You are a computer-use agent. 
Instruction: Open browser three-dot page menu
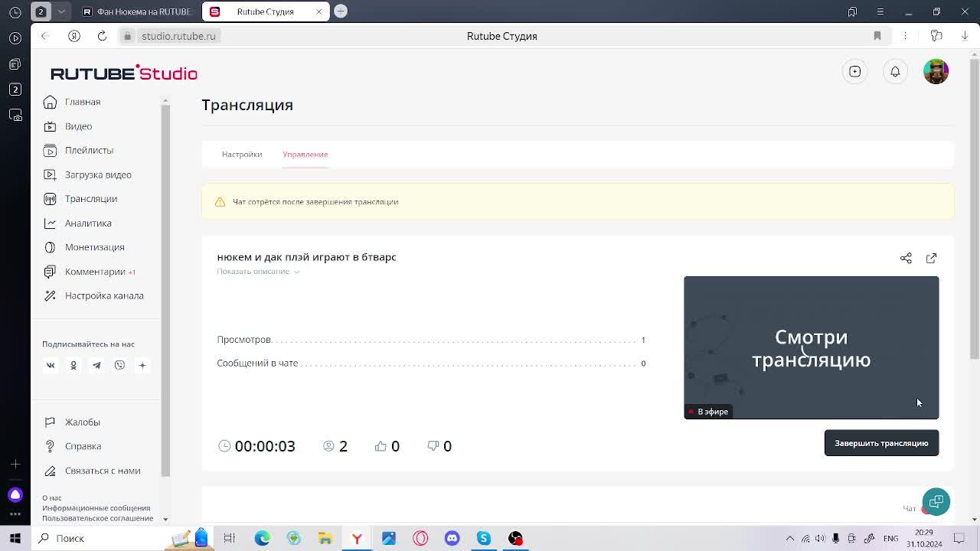click(905, 36)
